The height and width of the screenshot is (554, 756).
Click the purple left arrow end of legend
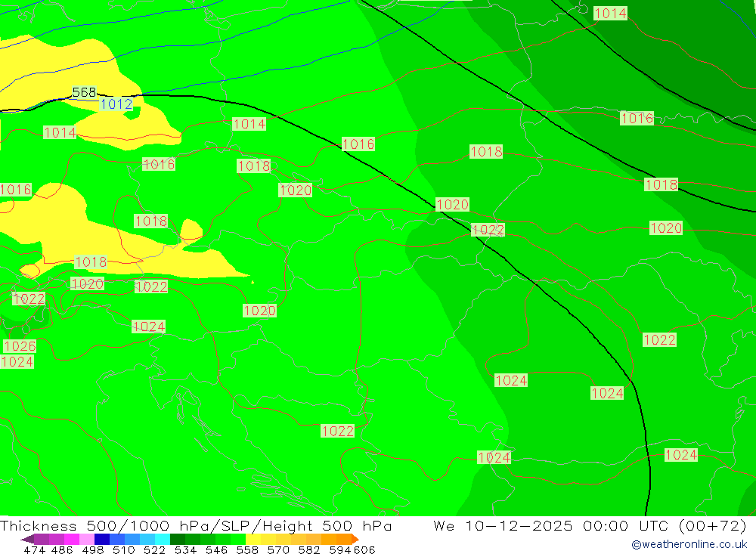[x=27, y=539]
